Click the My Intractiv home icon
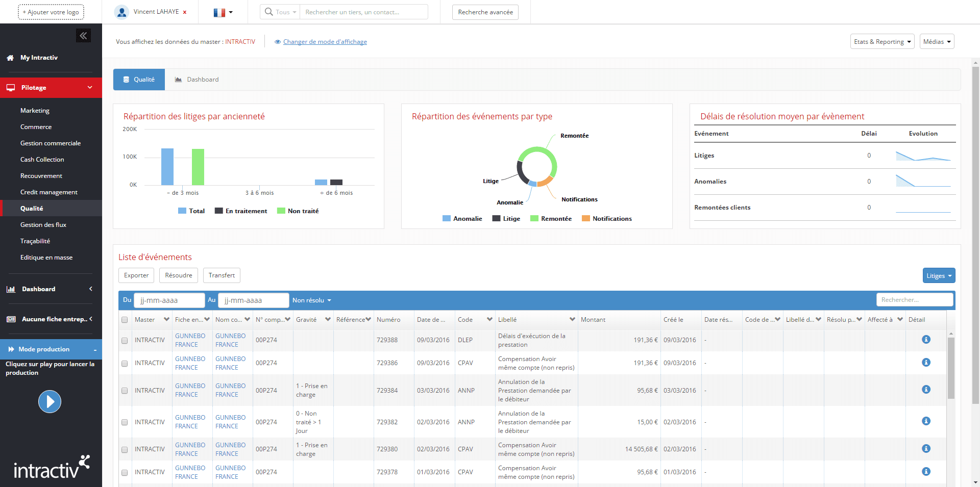The image size is (980, 487). coord(10,58)
